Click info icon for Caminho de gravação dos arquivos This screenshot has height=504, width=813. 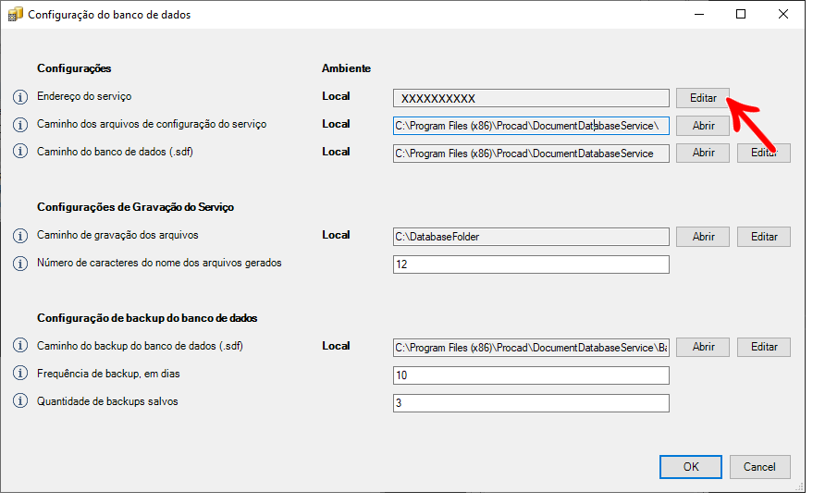click(20, 236)
